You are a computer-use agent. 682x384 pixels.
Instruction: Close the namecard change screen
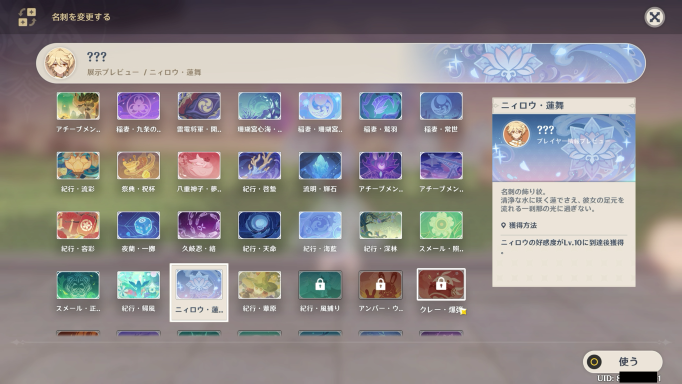click(x=654, y=17)
